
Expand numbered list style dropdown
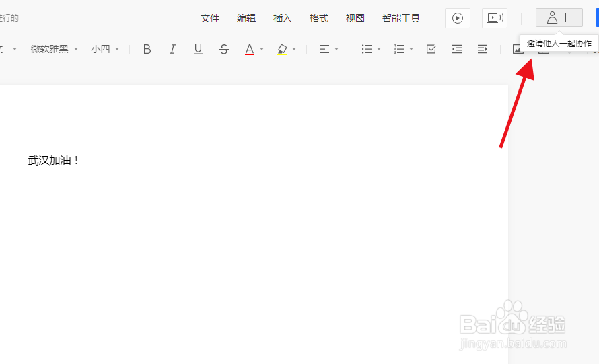click(x=411, y=49)
